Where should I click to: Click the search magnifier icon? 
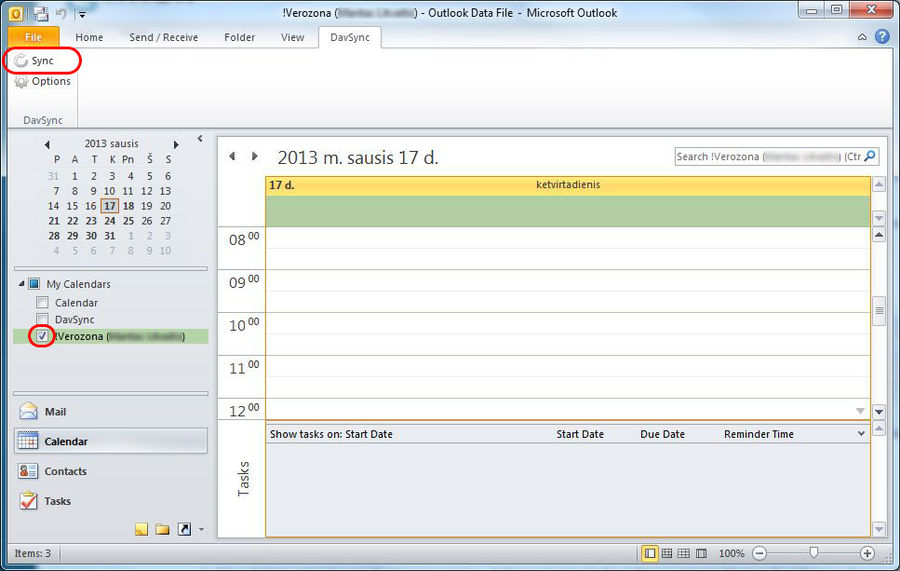pos(870,156)
